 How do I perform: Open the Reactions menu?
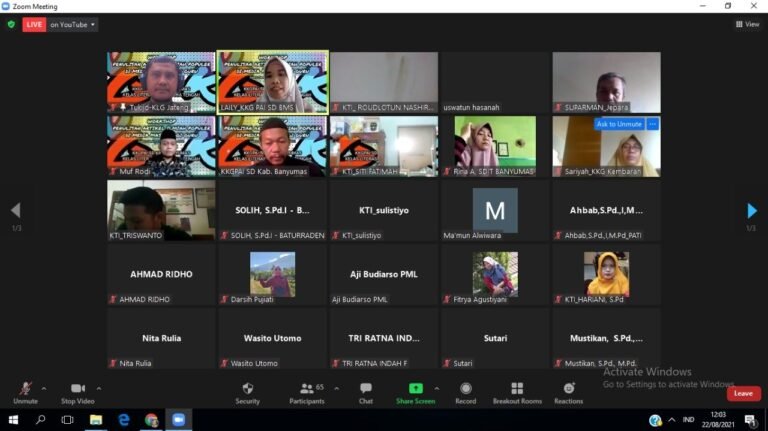click(569, 393)
